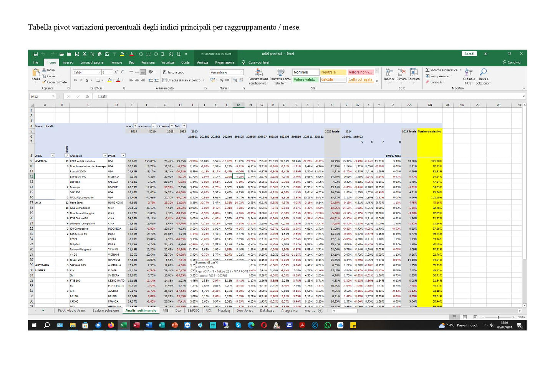555x392 pixels.
Task: Open Word from the taskbar
Action: click(x=149, y=325)
